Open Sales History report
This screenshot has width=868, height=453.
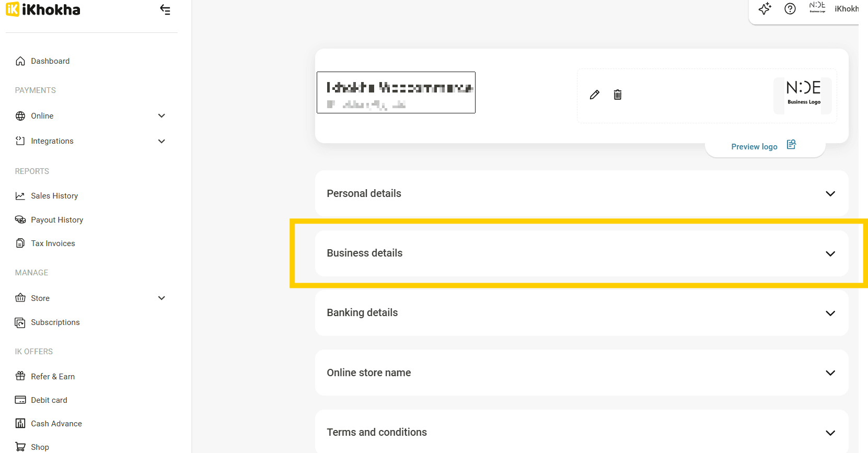point(54,196)
